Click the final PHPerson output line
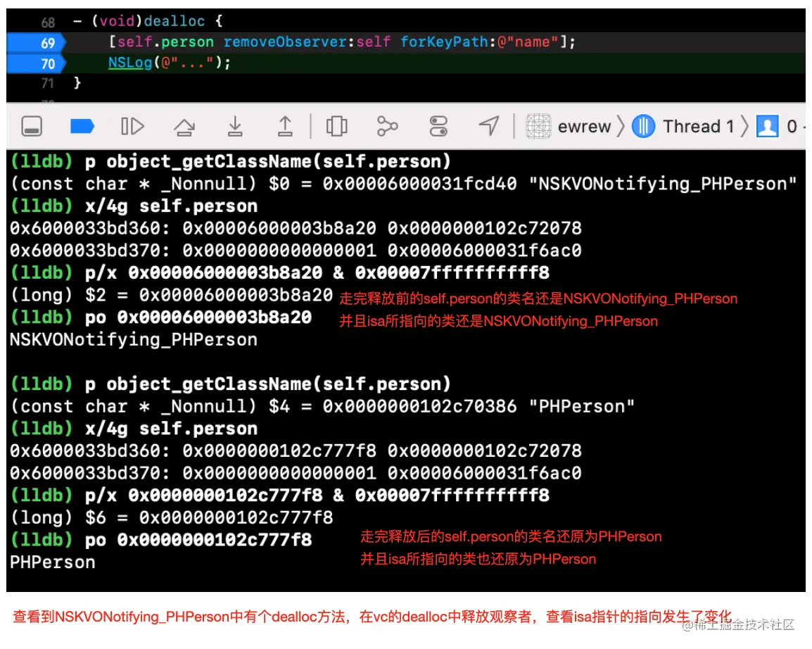The height and width of the screenshot is (649, 812). [x=52, y=562]
